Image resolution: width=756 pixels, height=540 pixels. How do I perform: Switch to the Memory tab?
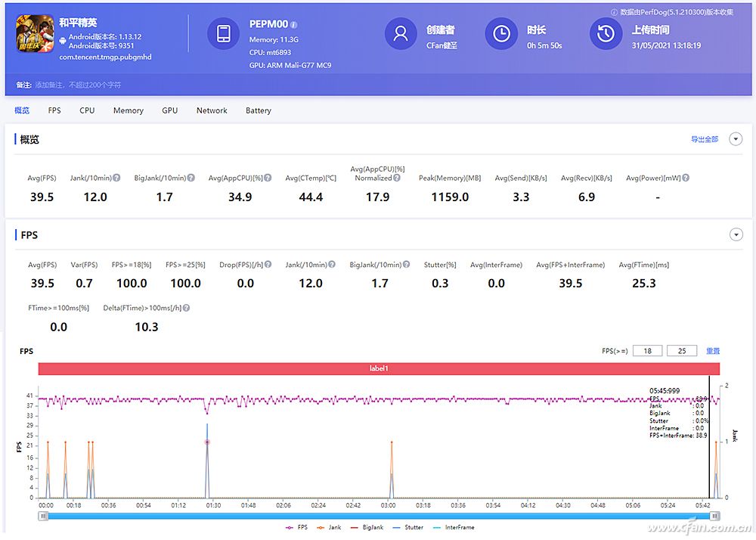click(x=129, y=110)
